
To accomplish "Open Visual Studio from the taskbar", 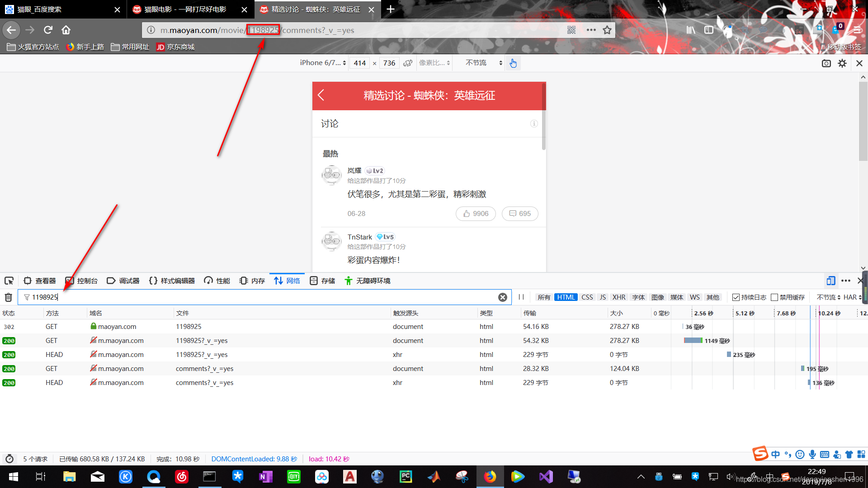I will [x=546, y=477].
